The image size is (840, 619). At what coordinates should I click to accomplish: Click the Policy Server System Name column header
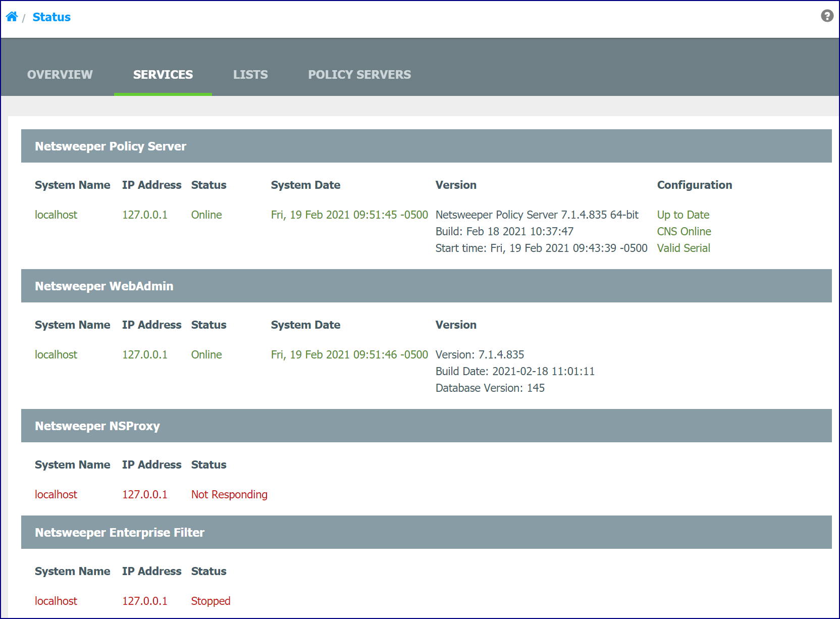point(72,185)
